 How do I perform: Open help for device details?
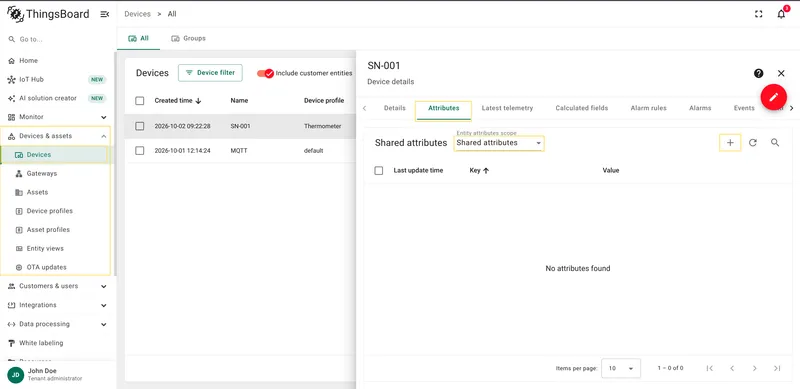[x=759, y=74]
